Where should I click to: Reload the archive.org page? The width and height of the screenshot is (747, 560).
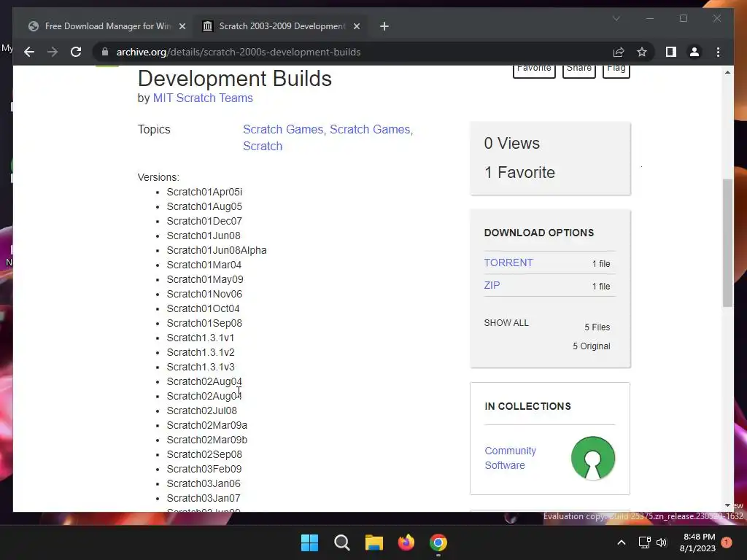pos(76,52)
